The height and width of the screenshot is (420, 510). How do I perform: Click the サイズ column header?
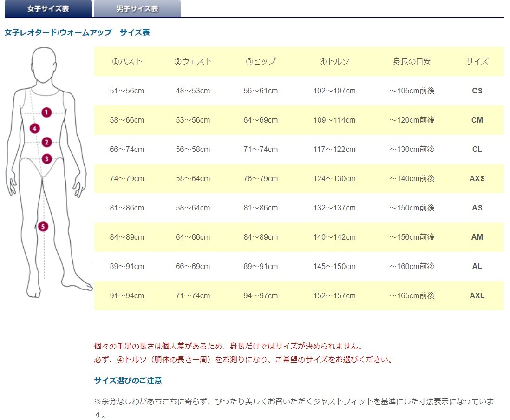[x=477, y=61]
